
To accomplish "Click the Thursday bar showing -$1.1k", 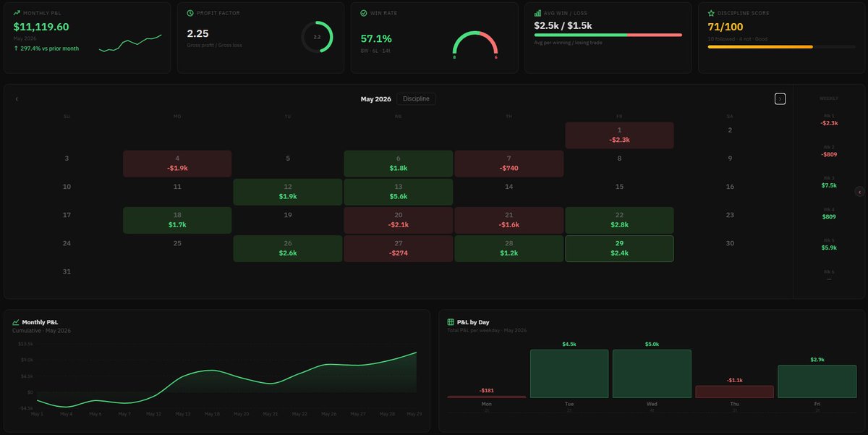I will tap(734, 392).
